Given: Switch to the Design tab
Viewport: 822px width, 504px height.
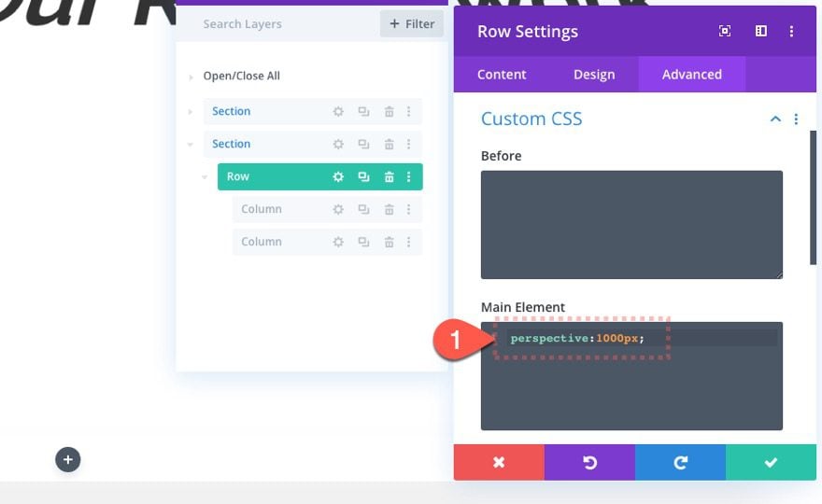Looking at the screenshot, I should [x=594, y=75].
